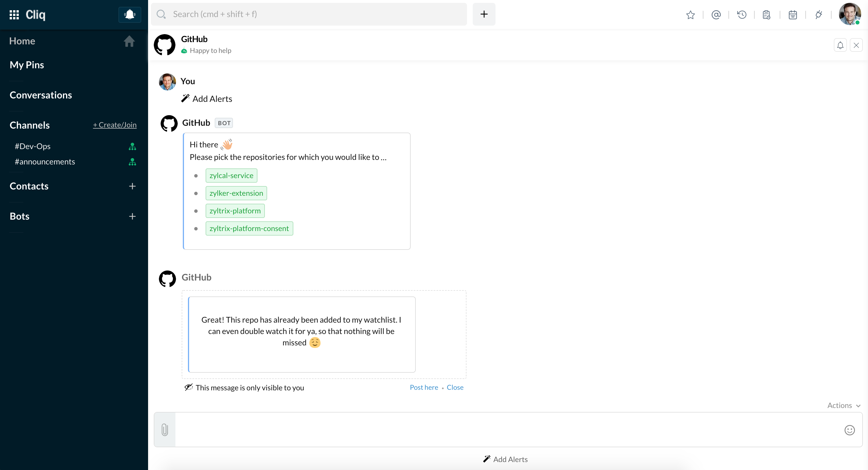The height and width of the screenshot is (470, 868).
Task: Click the GitHub chat title
Action: (x=194, y=39)
